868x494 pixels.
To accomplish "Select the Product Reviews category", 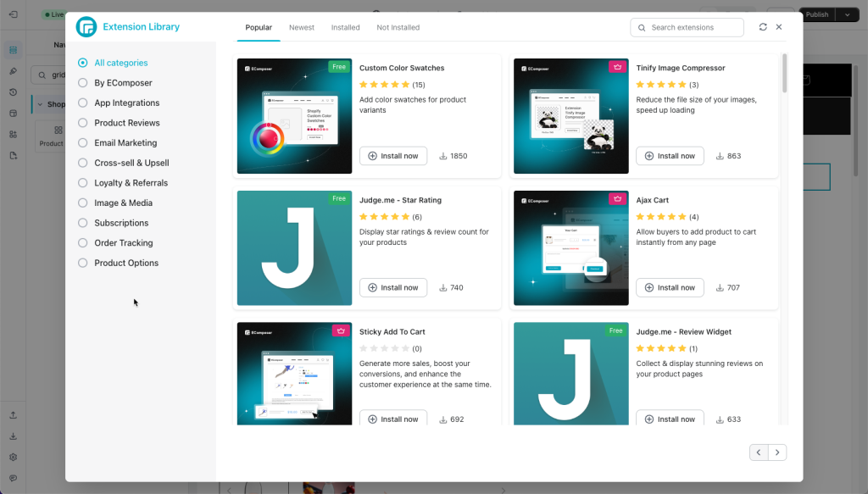I will pyautogui.click(x=119, y=123).
